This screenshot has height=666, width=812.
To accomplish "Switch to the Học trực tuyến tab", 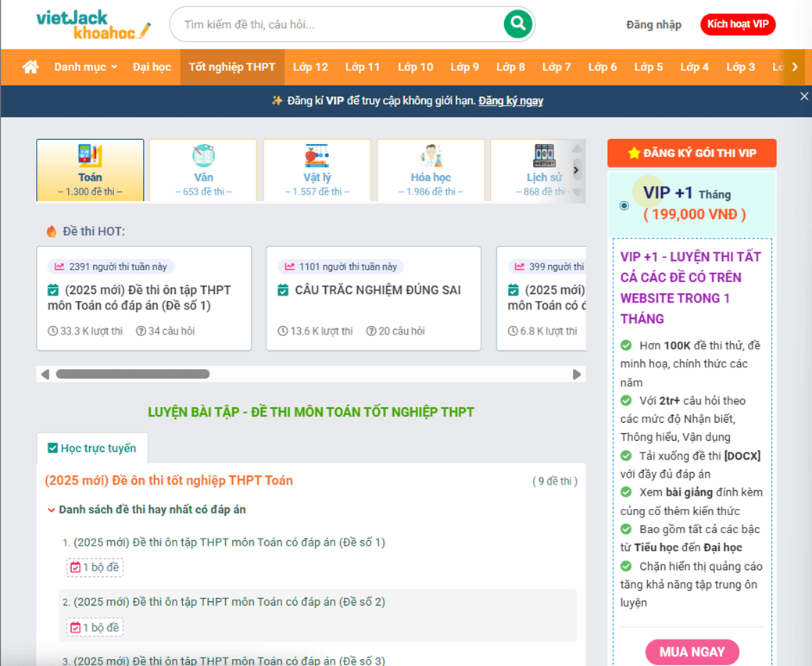I will point(91,448).
